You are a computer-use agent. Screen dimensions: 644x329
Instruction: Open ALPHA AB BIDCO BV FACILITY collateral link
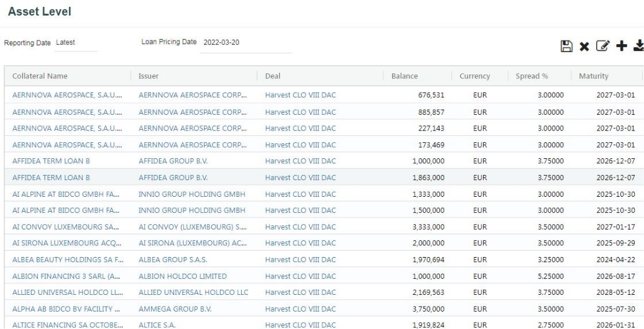tap(66, 309)
